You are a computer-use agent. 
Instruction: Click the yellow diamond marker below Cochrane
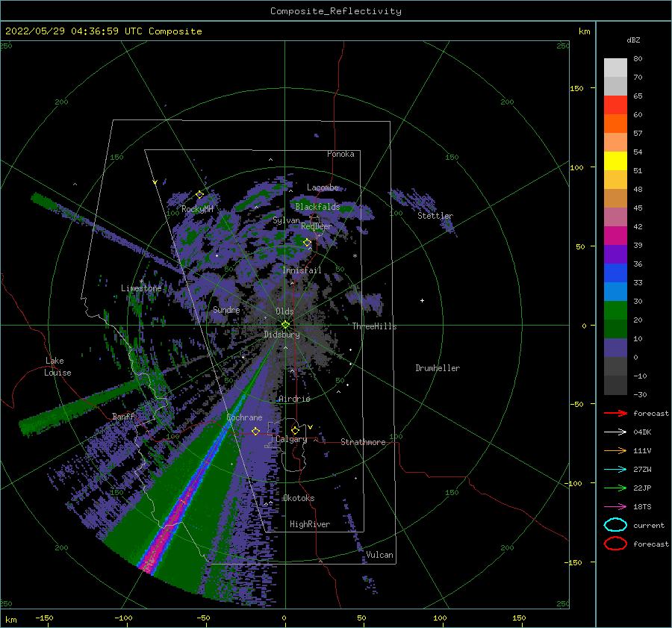255,431
